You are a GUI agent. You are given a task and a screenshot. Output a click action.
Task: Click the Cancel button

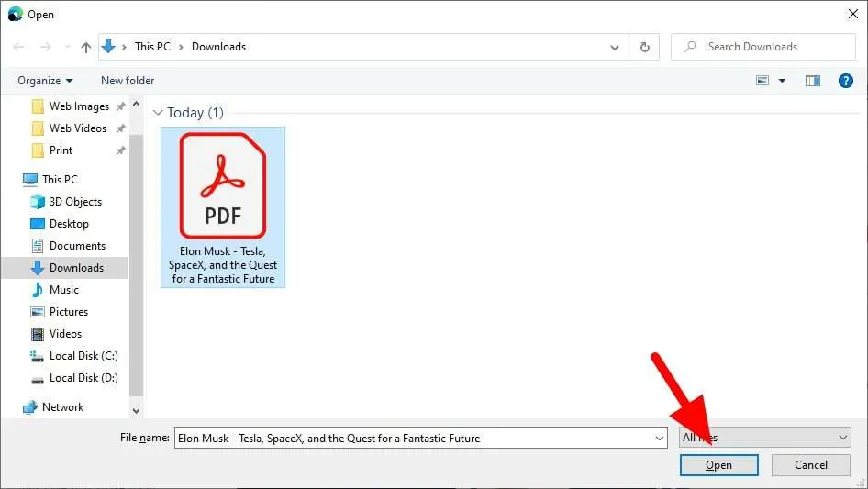(x=811, y=465)
